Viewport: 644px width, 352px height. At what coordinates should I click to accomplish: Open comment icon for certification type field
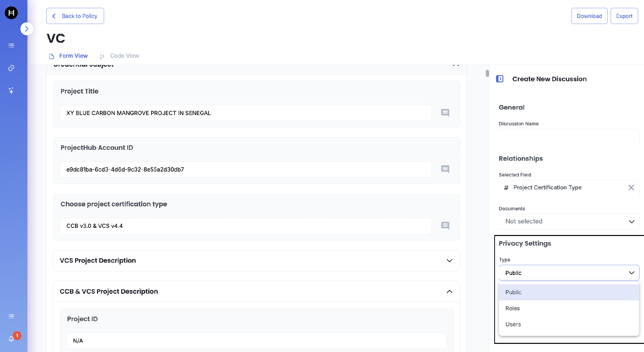click(x=445, y=226)
